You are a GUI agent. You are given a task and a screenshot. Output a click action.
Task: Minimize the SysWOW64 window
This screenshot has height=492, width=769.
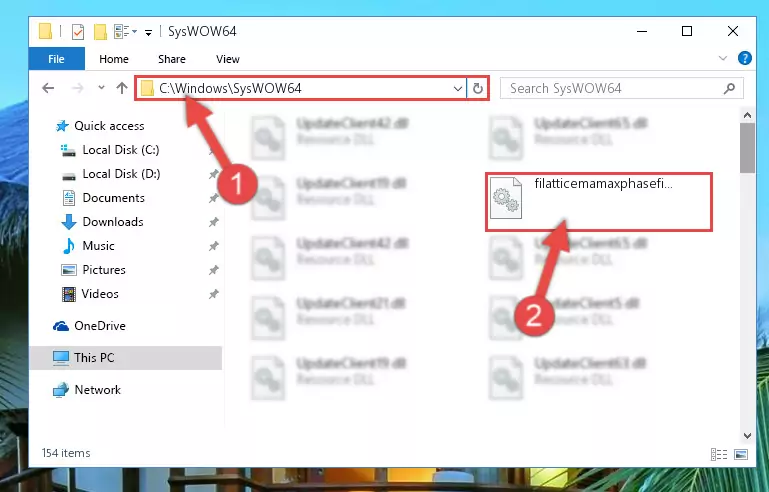tap(641, 31)
